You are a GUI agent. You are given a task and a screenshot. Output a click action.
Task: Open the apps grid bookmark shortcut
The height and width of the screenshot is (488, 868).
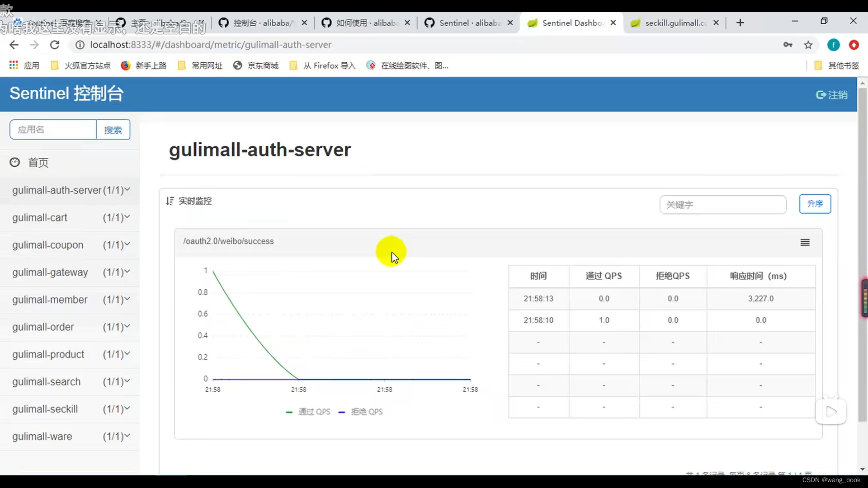pyautogui.click(x=24, y=66)
